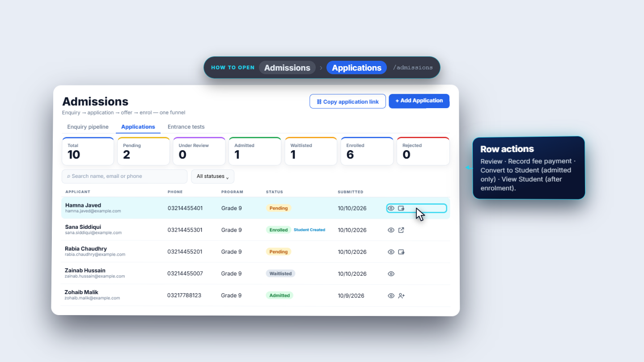The image size is (644, 362).
Task: Review Hamna Javed's application via eye icon
Action: tap(391, 208)
